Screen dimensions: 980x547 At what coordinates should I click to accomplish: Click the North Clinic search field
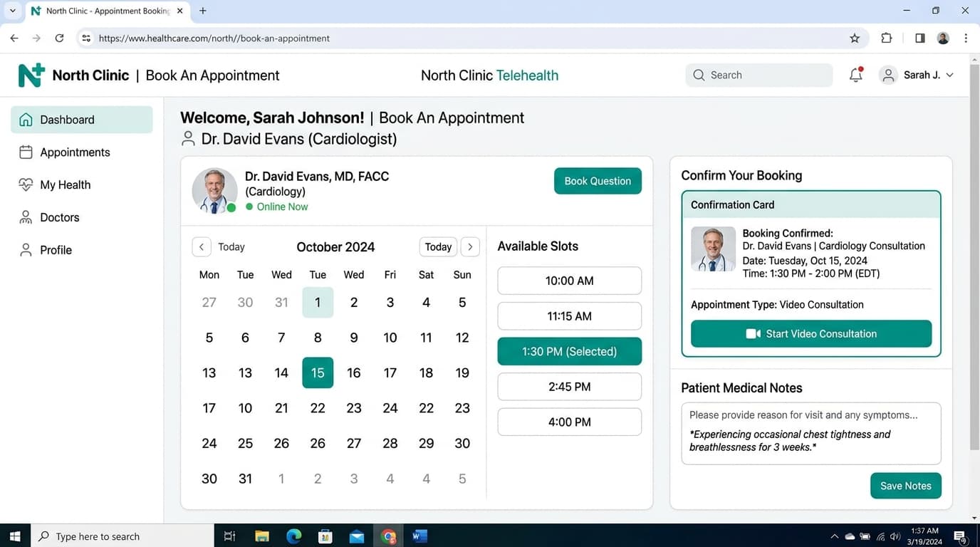[759, 75]
